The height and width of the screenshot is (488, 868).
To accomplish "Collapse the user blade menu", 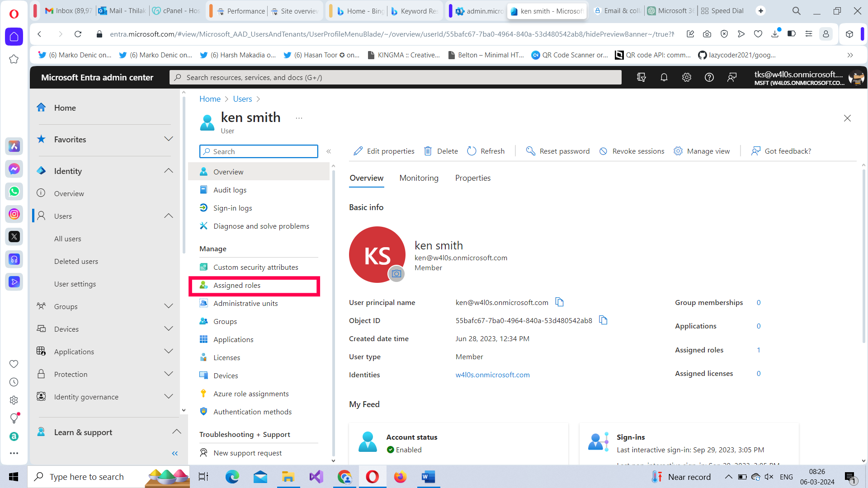I will pos(329,151).
